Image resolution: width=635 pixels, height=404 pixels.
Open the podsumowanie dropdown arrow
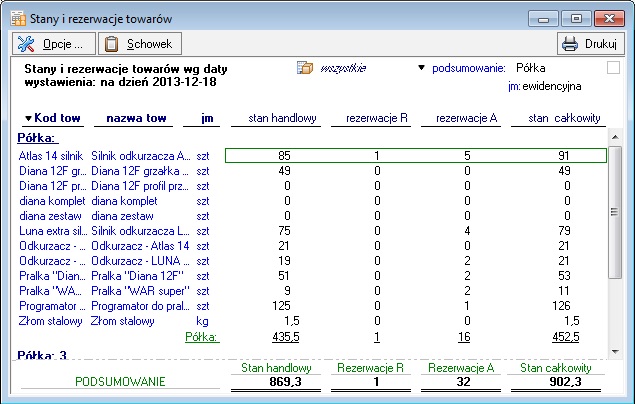(x=422, y=68)
